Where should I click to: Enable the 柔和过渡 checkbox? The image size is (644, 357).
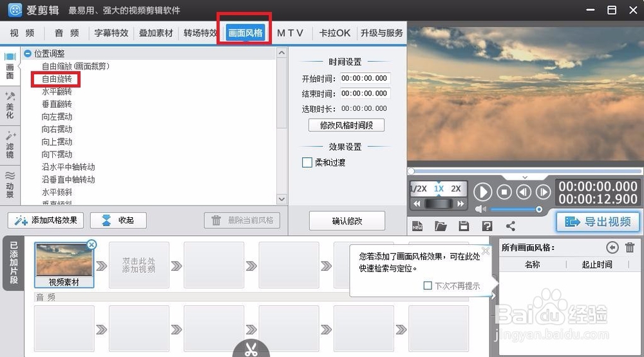coord(307,162)
